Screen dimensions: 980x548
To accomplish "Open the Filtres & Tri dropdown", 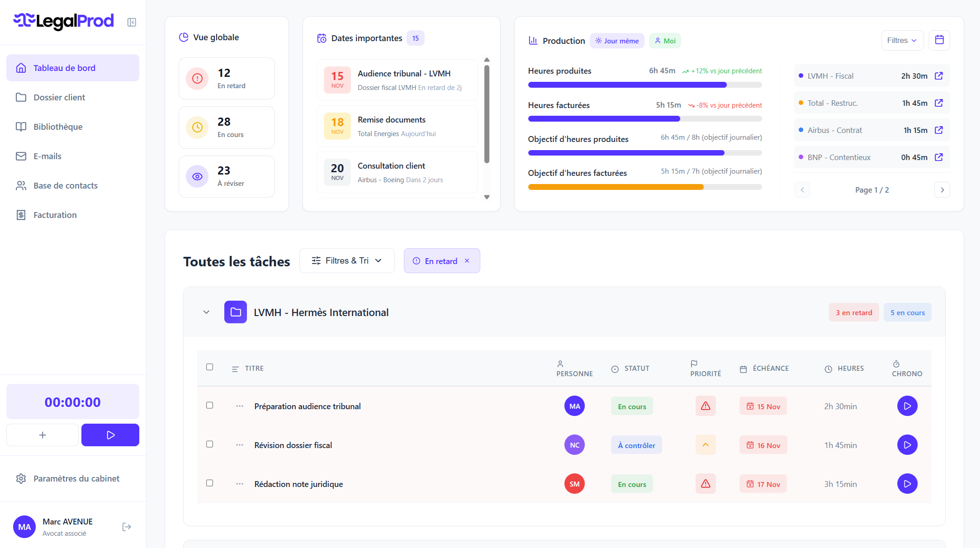I will 347,260.
